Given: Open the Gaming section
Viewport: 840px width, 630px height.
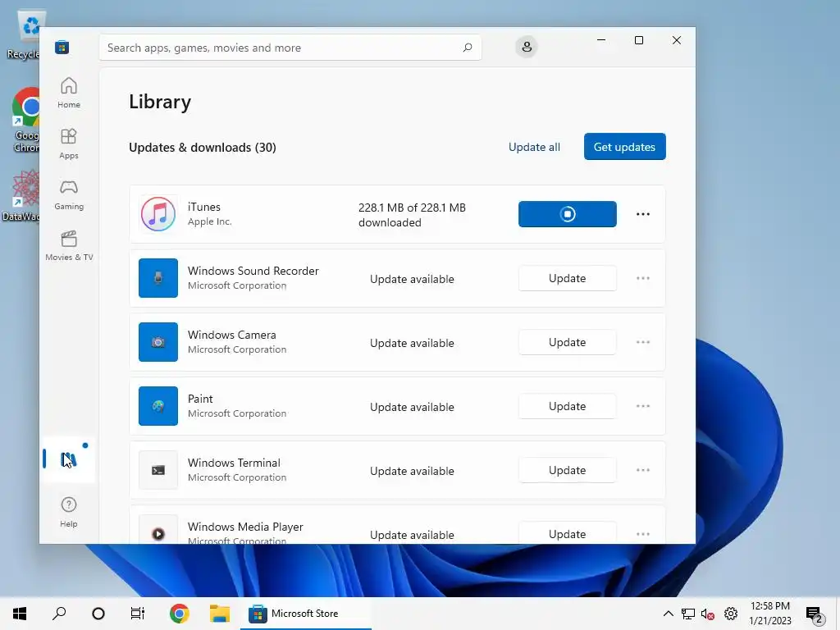Looking at the screenshot, I should tap(69, 195).
